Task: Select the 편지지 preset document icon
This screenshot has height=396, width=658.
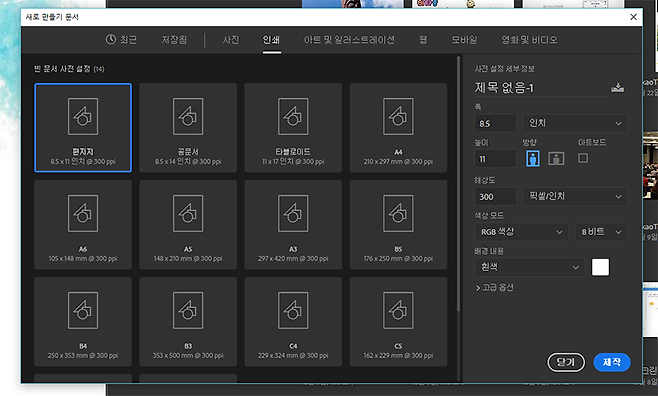Action: tap(83, 117)
